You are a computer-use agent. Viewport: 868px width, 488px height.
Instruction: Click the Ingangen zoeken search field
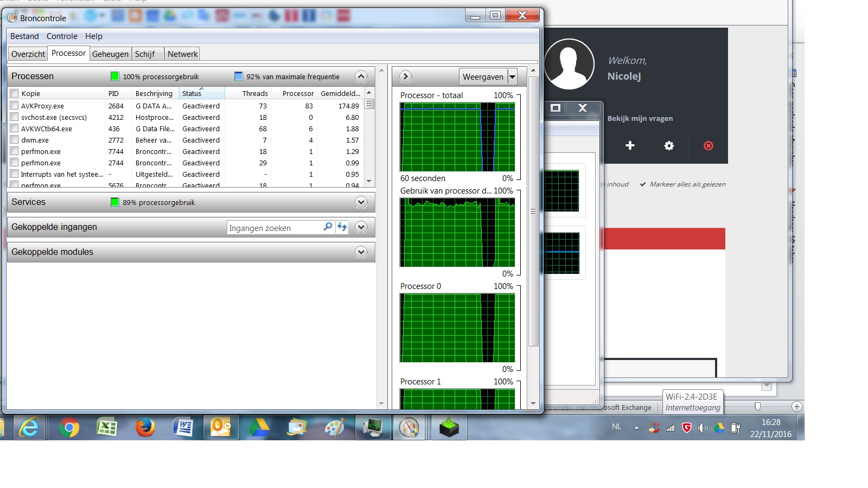tap(274, 228)
